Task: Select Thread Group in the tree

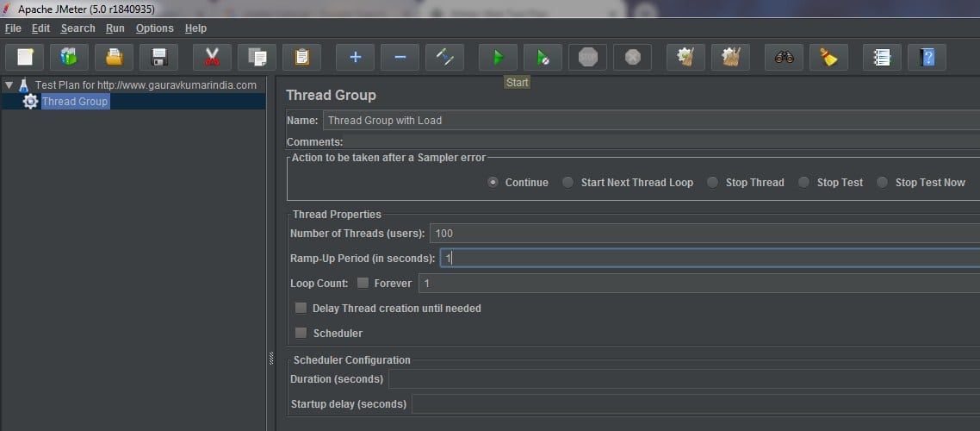Action: [74, 102]
